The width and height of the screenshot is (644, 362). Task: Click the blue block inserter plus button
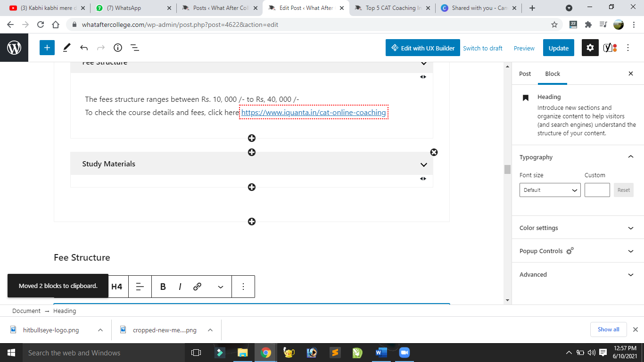(47, 48)
